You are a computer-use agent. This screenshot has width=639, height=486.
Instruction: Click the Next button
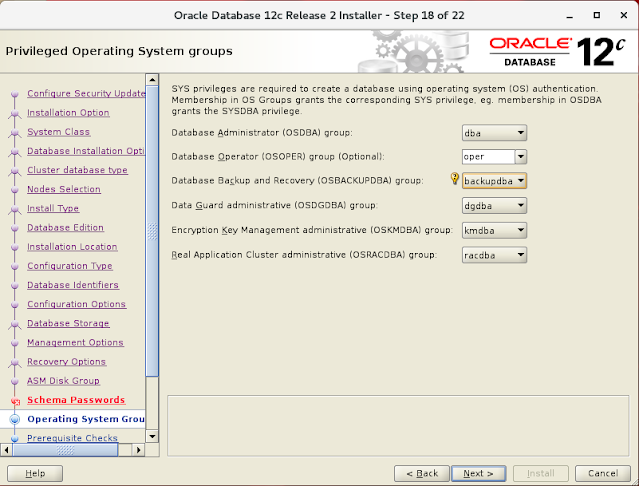pyautogui.click(x=478, y=473)
